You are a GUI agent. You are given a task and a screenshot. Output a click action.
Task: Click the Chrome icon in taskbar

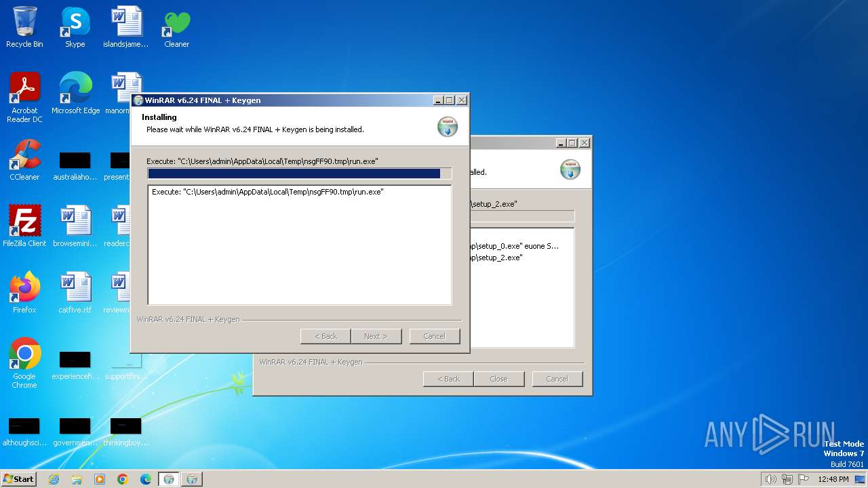123,479
